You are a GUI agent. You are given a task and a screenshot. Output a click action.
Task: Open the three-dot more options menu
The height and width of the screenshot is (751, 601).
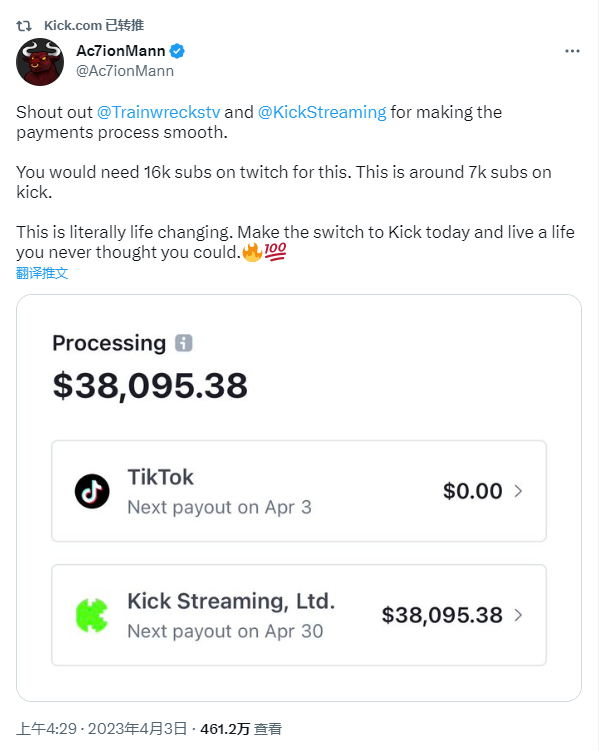point(572,51)
